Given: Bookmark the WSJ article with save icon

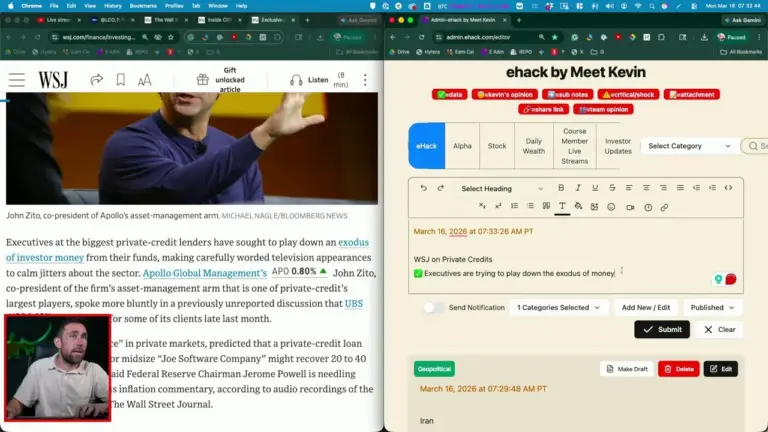Looking at the screenshot, I should (x=120, y=80).
